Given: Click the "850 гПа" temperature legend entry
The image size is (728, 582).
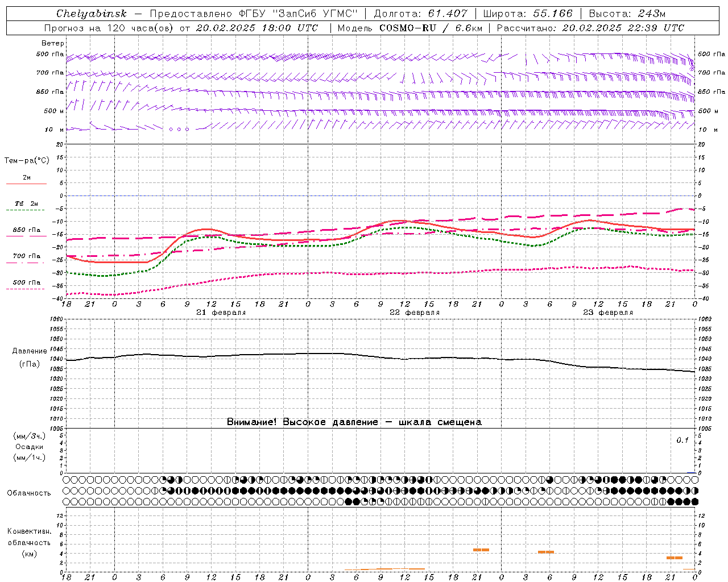Looking at the screenshot, I should pos(27,230).
